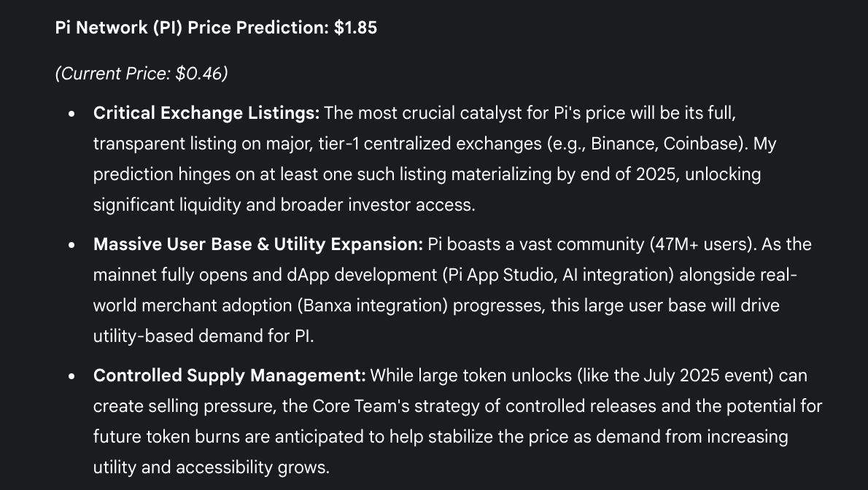Viewport: 868px width, 490px height.
Task: Click the word Coinbase
Action: coord(702,144)
